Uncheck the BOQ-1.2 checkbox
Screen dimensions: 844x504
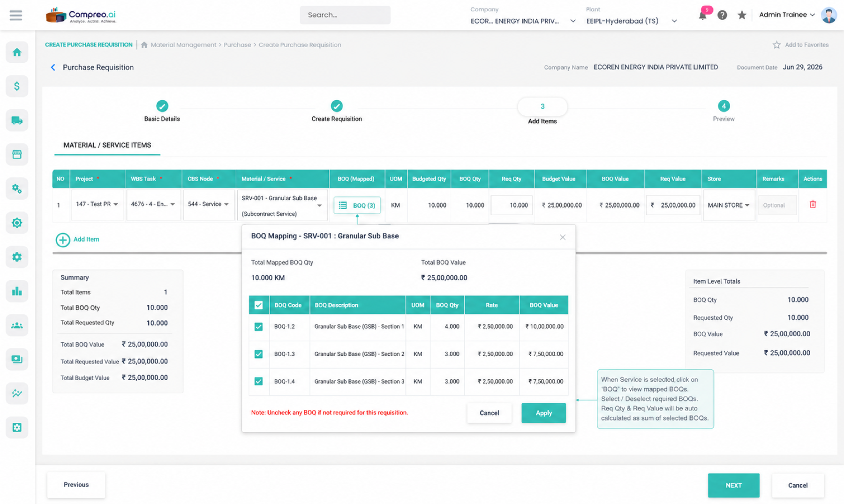[258, 327]
